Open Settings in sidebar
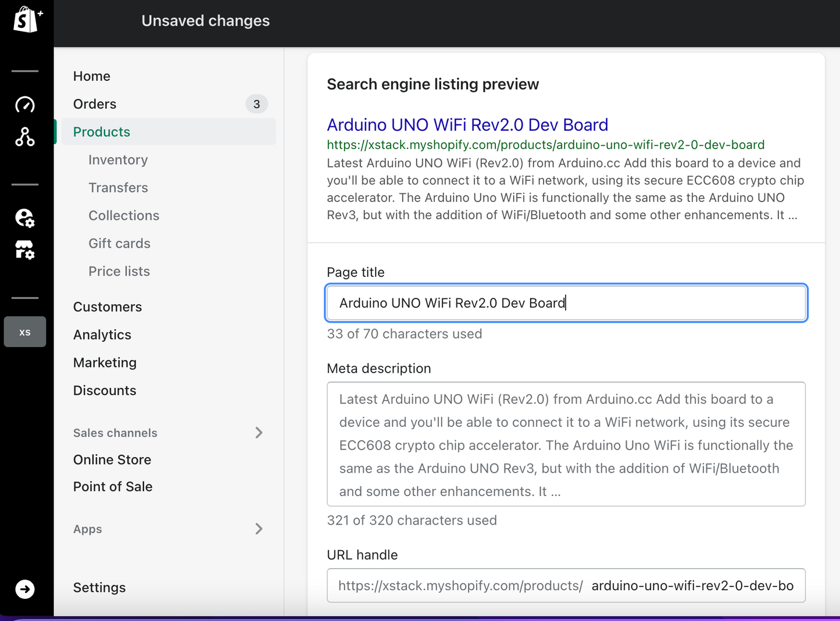 coord(99,588)
